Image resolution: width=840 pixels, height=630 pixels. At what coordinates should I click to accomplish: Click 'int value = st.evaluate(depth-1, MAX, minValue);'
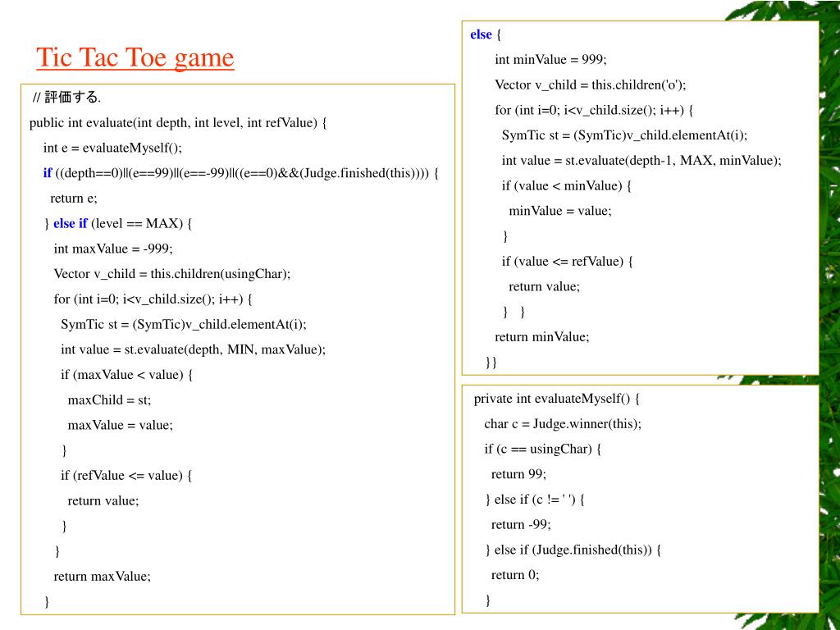pyautogui.click(x=641, y=161)
